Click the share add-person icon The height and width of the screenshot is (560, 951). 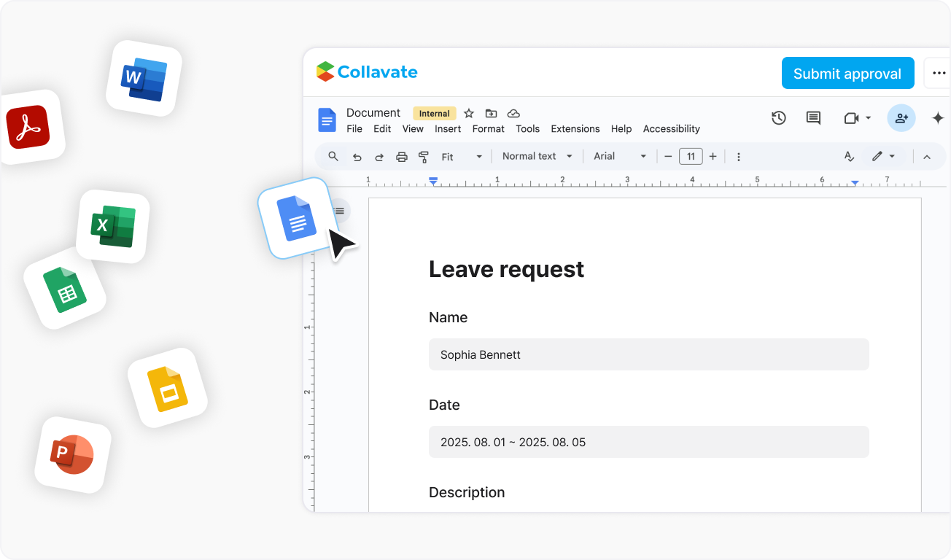click(x=901, y=118)
